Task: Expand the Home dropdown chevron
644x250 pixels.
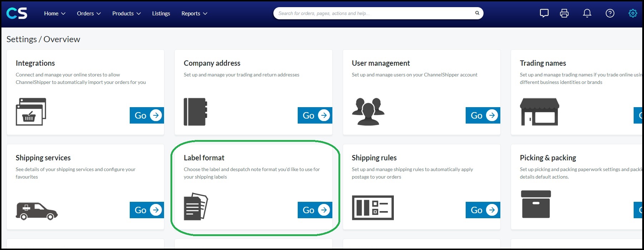Action: pos(63,14)
